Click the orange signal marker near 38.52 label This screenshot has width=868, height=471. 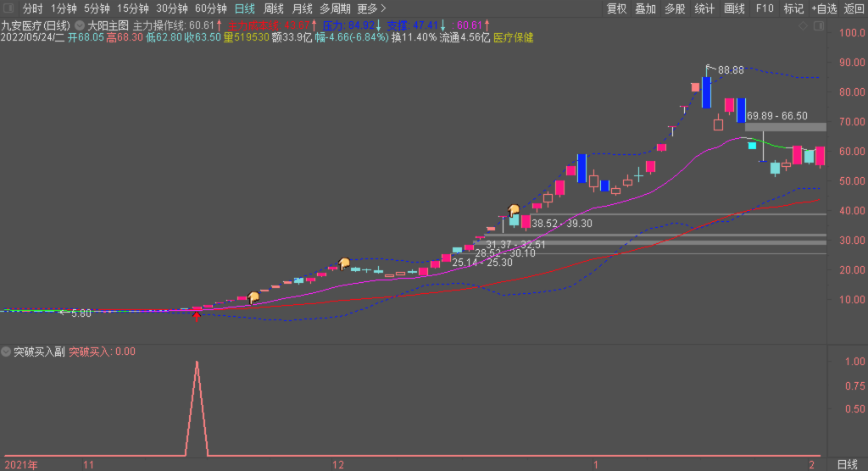[x=514, y=210]
